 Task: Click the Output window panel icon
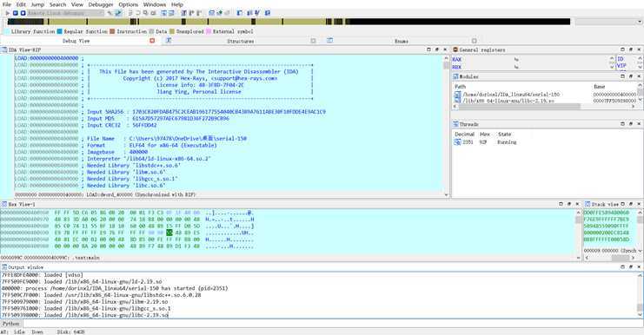click(x=4, y=267)
